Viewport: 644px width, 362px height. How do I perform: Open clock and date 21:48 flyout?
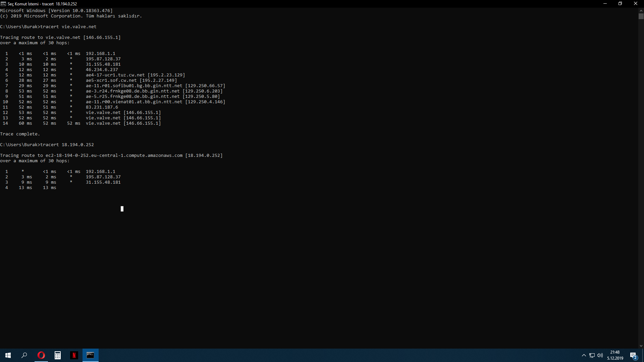[x=615, y=355]
